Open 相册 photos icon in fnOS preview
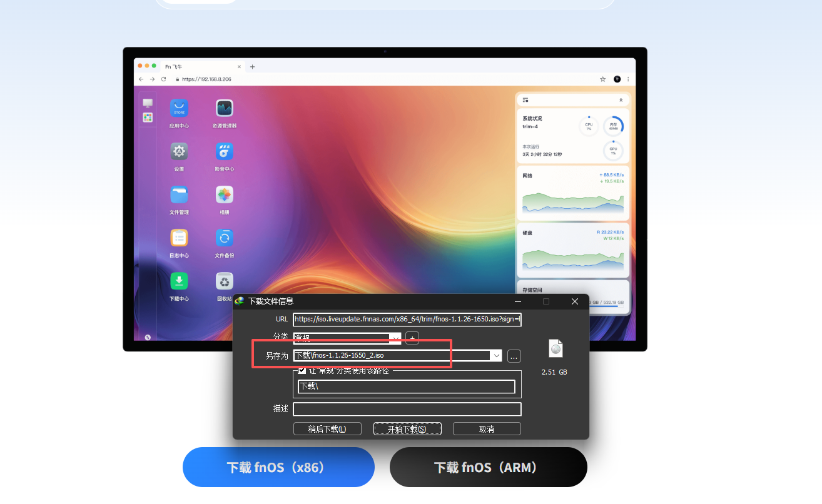822x504 pixels. click(225, 194)
